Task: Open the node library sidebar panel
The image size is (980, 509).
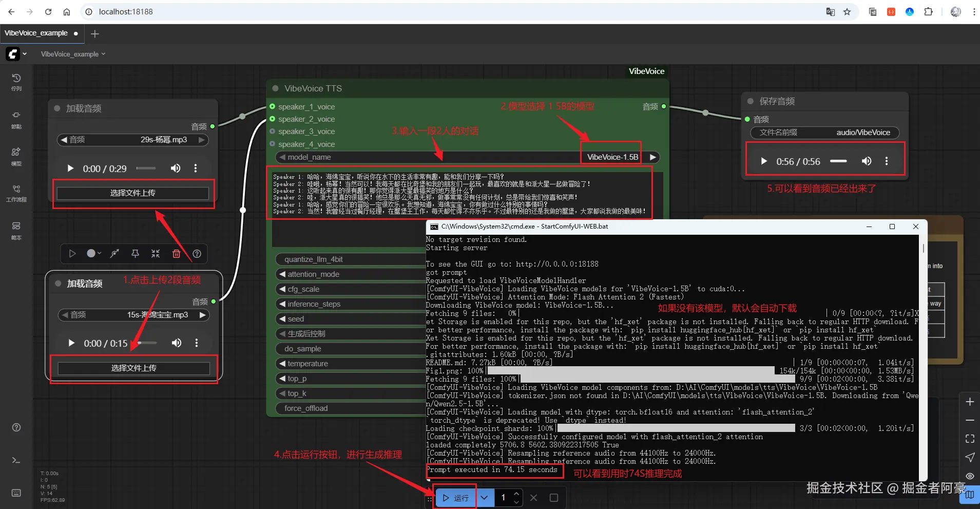Action: 16,119
